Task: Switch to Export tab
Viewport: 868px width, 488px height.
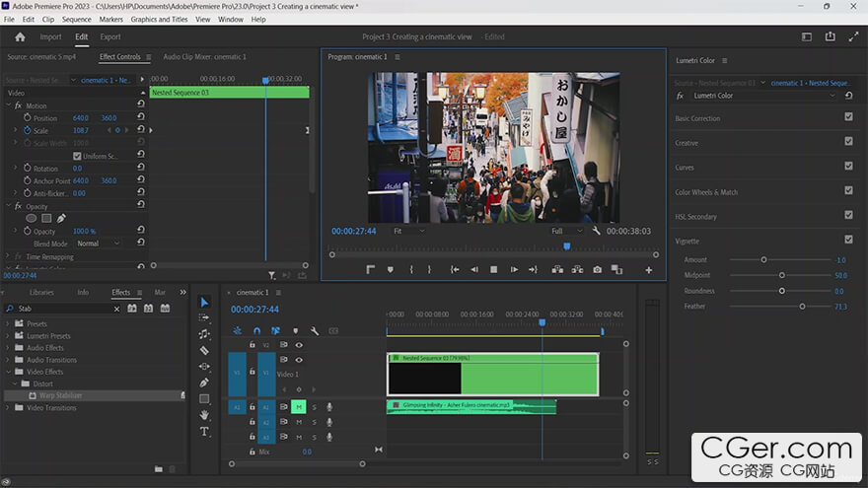Action: [x=110, y=37]
